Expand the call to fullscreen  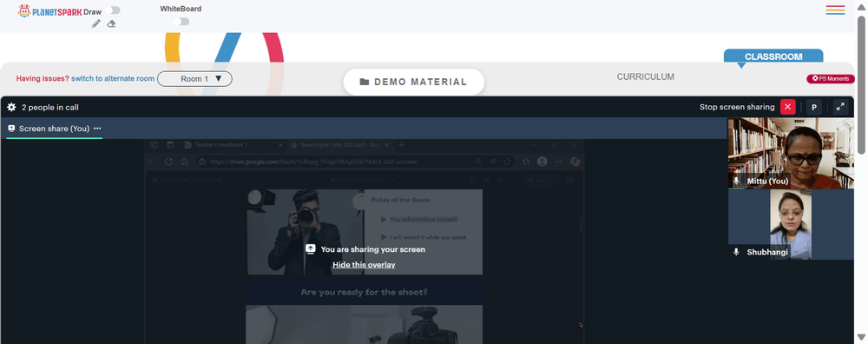pyautogui.click(x=840, y=107)
